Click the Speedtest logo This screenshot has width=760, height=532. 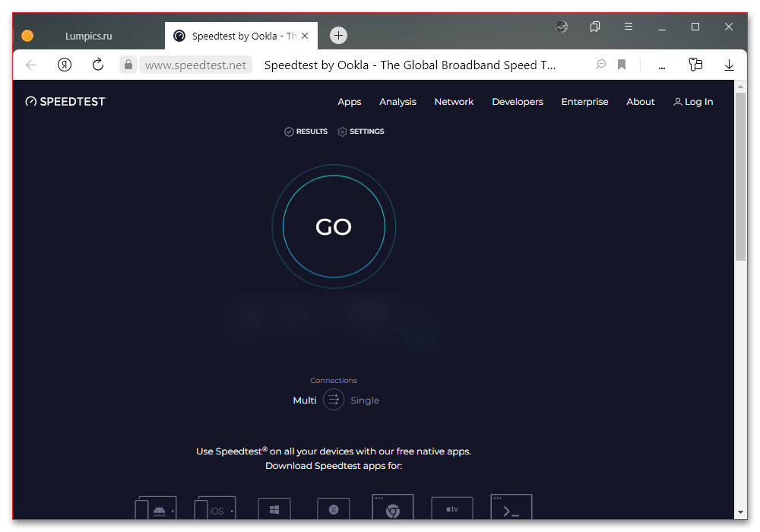[65, 101]
